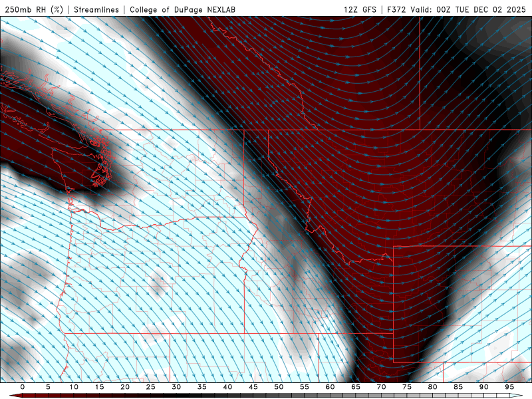Click the '15' value on color scale

point(99,387)
